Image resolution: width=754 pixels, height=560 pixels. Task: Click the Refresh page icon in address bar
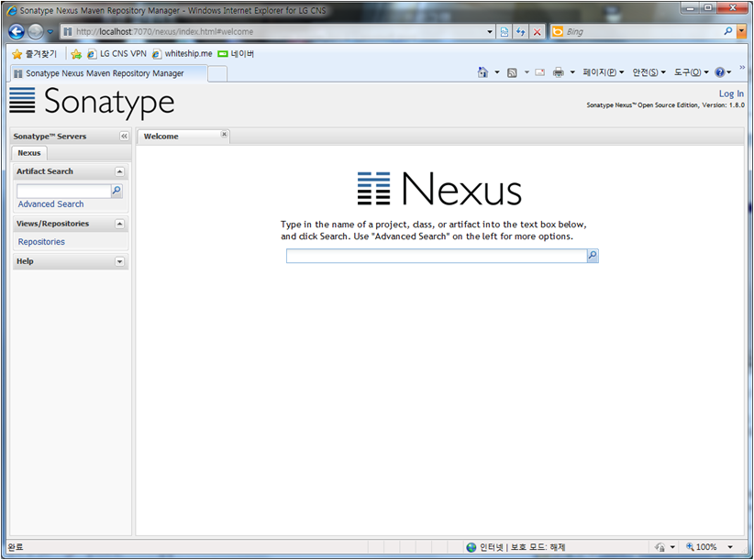[520, 31]
